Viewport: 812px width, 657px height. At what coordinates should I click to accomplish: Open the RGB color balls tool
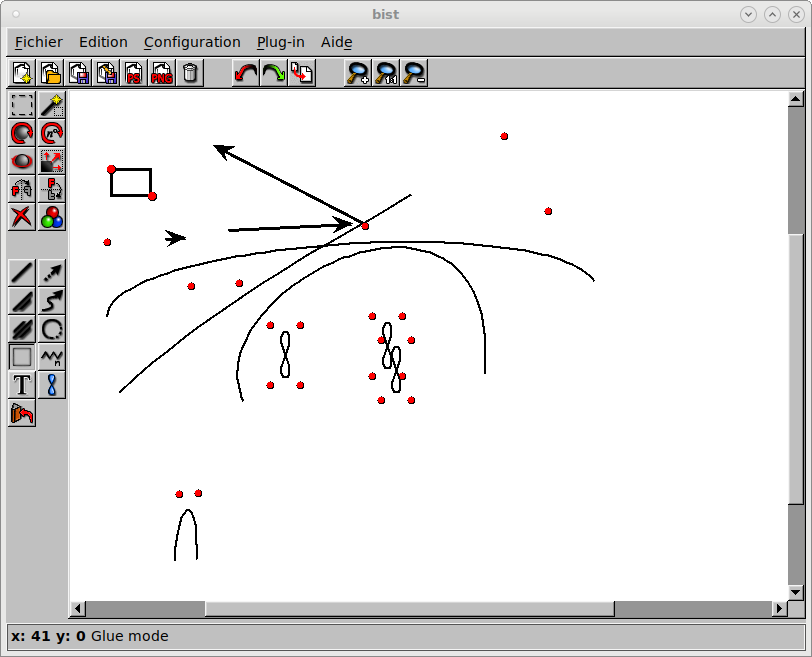[x=52, y=217]
